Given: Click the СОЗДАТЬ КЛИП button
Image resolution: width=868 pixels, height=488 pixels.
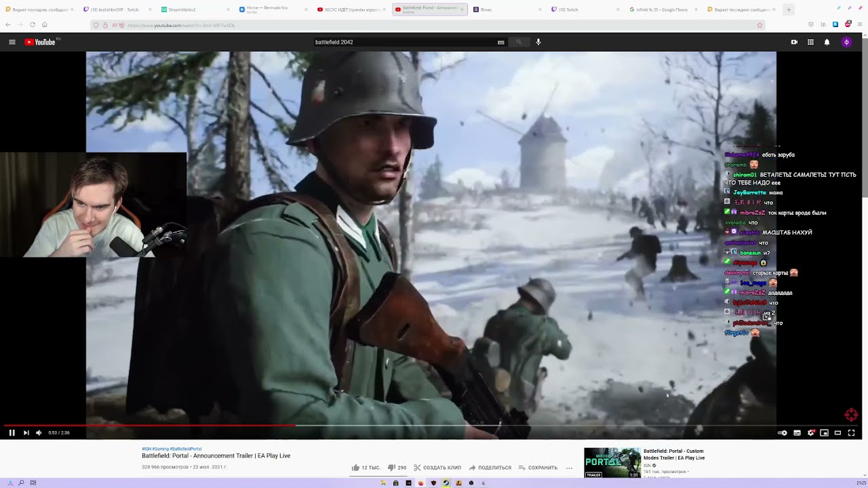Looking at the screenshot, I should tap(437, 468).
